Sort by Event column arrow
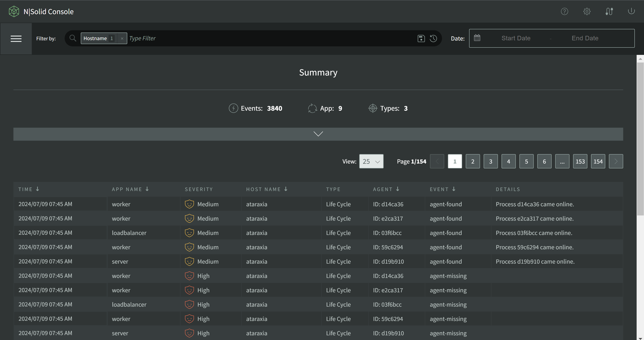644x340 pixels. (x=454, y=189)
